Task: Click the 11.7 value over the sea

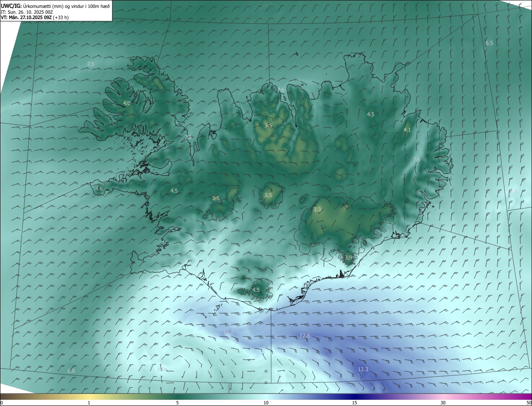Action: point(229,332)
